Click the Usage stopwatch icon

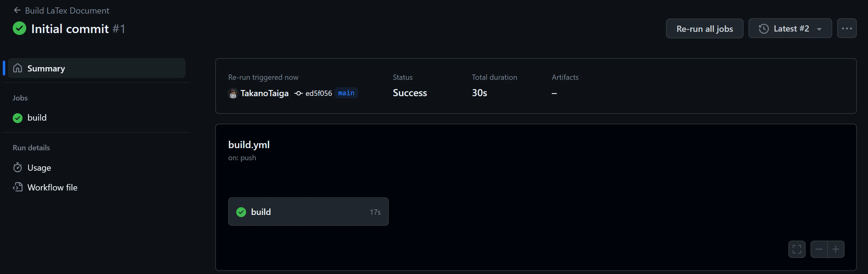point(18,168)
